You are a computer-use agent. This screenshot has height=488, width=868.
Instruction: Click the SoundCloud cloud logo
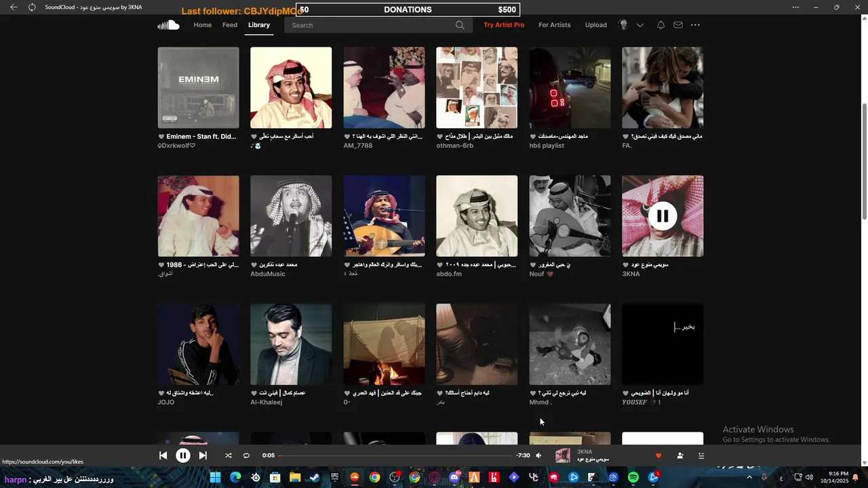(168, 25)
